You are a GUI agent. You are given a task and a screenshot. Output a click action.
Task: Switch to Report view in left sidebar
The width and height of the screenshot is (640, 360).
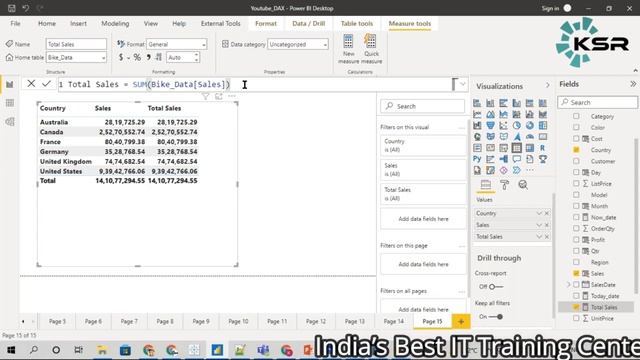(x=10, y=84)
